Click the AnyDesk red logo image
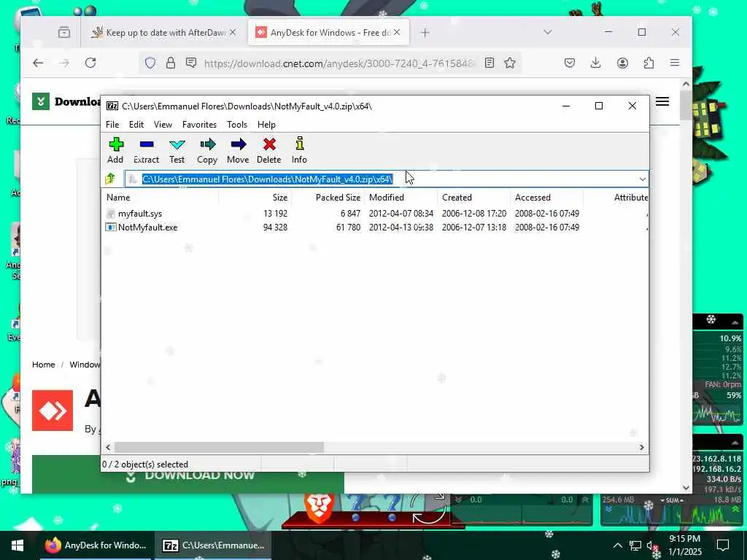The width and height of the screenshot is (747, 560). click(53, 411)
